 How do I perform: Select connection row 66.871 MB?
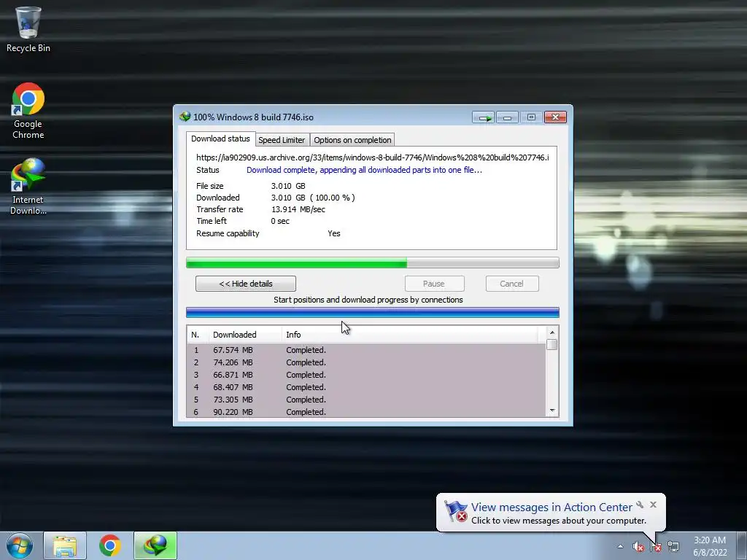point(366,375)
